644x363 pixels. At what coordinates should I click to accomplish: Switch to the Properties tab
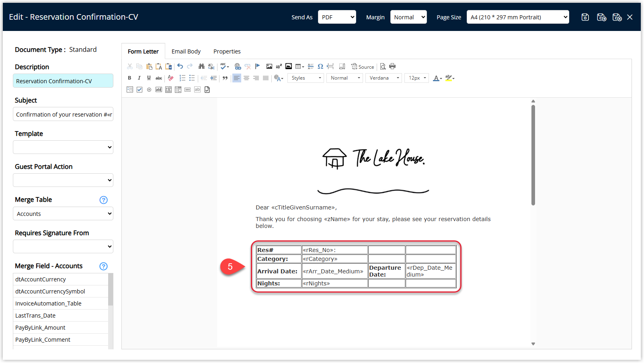pos(227,51)
